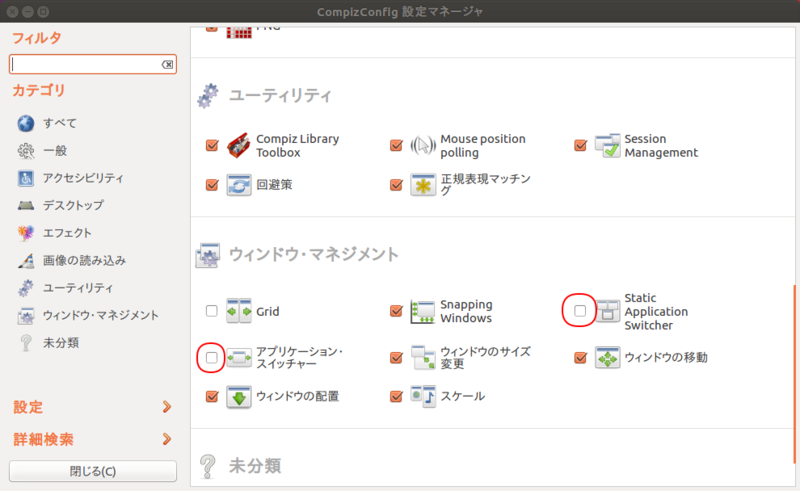
Task: Disable the Snapping Windows checkbox
Action: point(396,311)
